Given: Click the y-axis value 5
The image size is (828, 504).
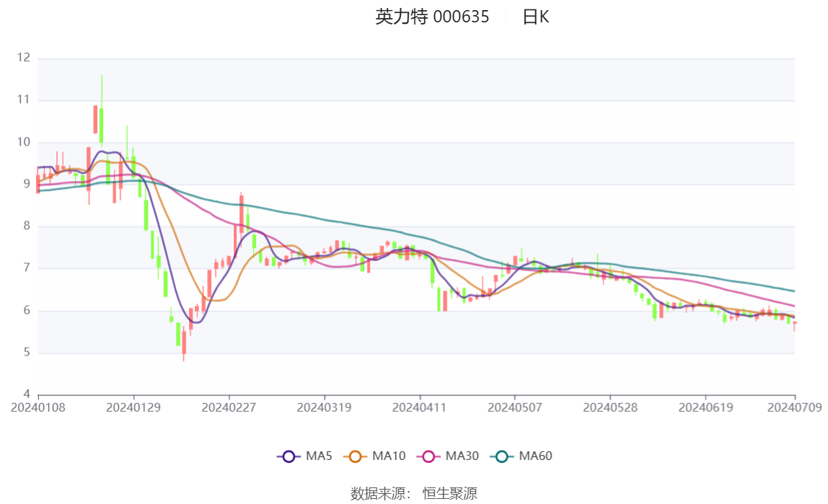Looking at the screenshot, I should coord(27,353).
